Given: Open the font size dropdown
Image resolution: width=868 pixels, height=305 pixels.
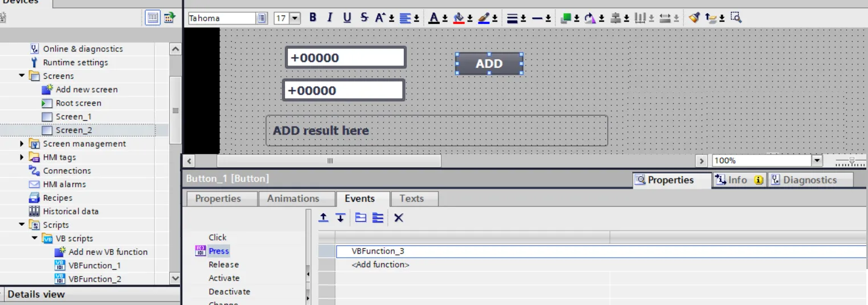Looking at the screenshot, I should pyautogui.click(x=294, y=18).
